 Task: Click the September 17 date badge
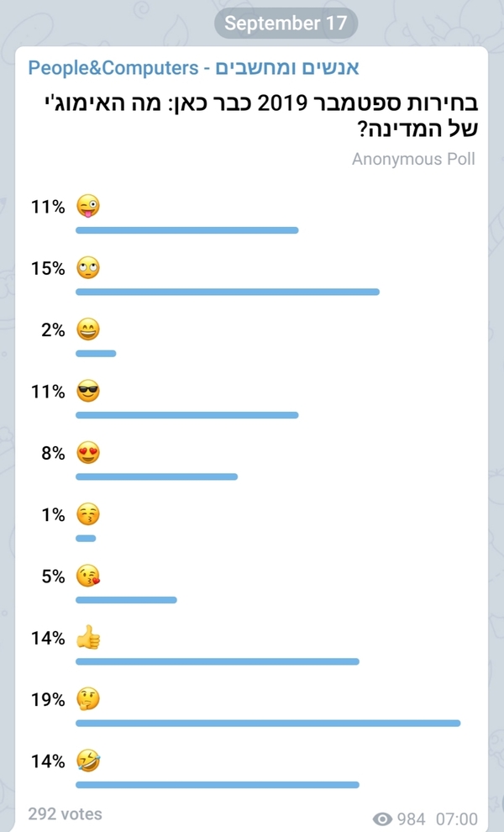[x=286, y=24]
